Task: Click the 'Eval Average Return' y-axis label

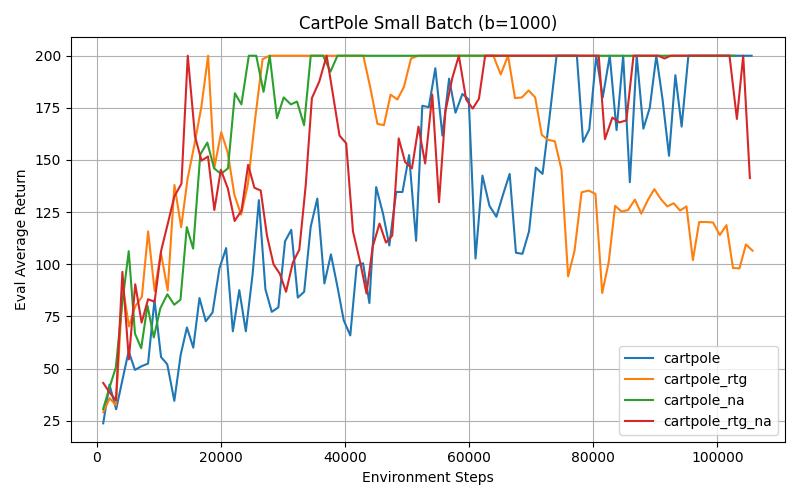Action: (x=20, y=240)
